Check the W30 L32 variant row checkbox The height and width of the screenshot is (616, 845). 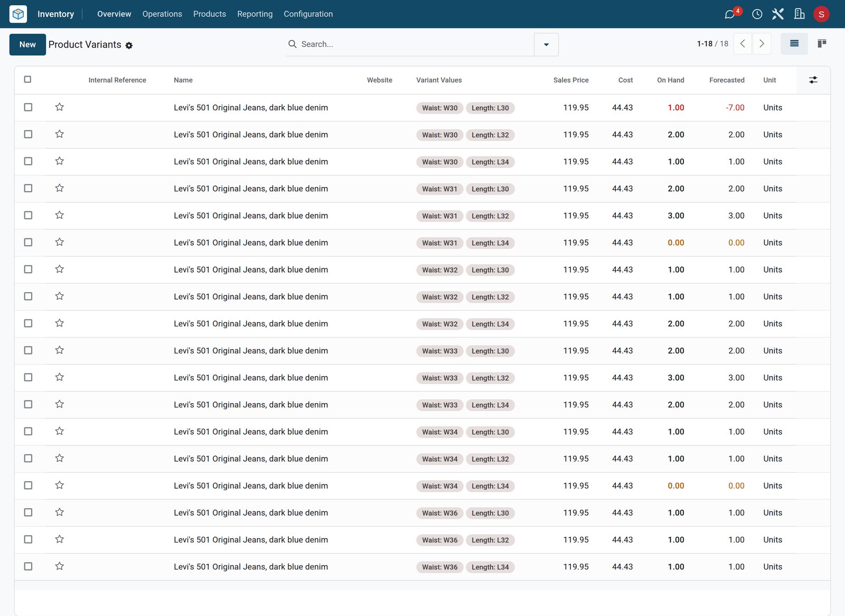pyautogui.click(x=28, y=134)
